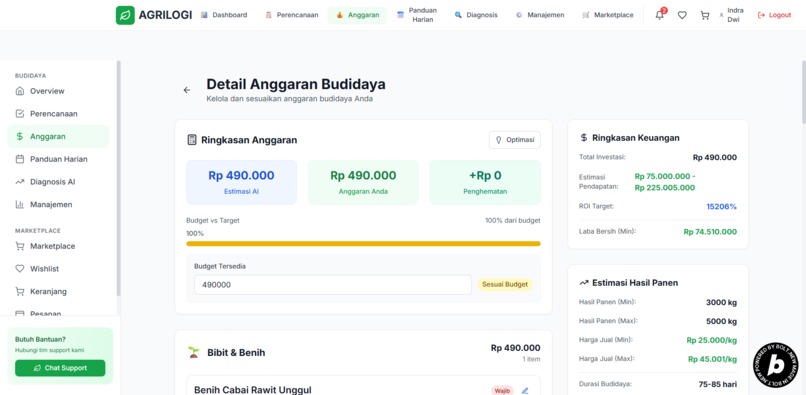Open Marketplace in the sidebar

coord(58,246)
